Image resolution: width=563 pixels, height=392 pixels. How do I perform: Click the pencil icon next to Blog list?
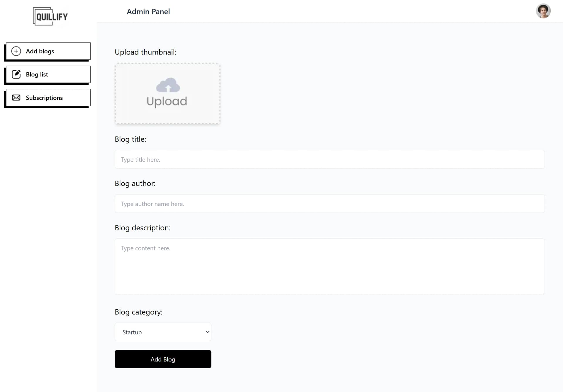tap(16, 74)
